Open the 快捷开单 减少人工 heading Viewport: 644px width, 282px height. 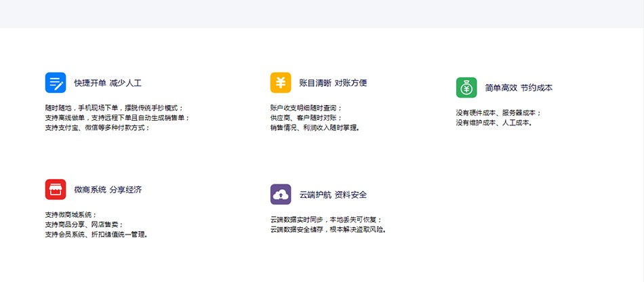(108, 83)
